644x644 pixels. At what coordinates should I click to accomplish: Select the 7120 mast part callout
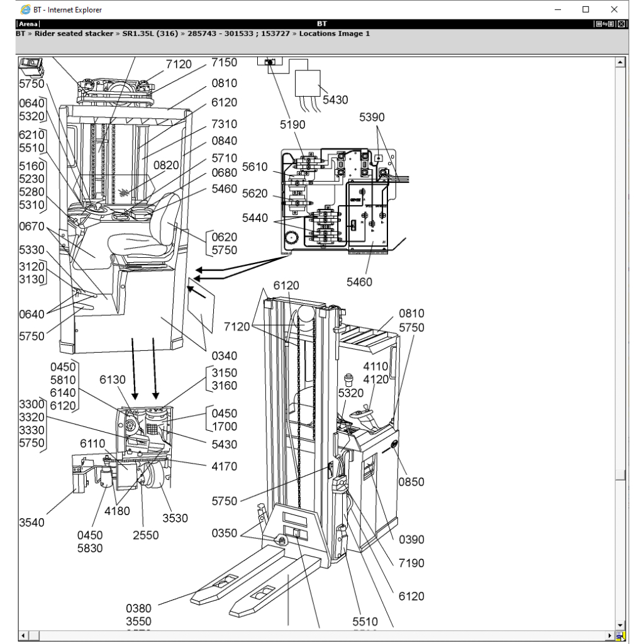click(x=236, y=326)
